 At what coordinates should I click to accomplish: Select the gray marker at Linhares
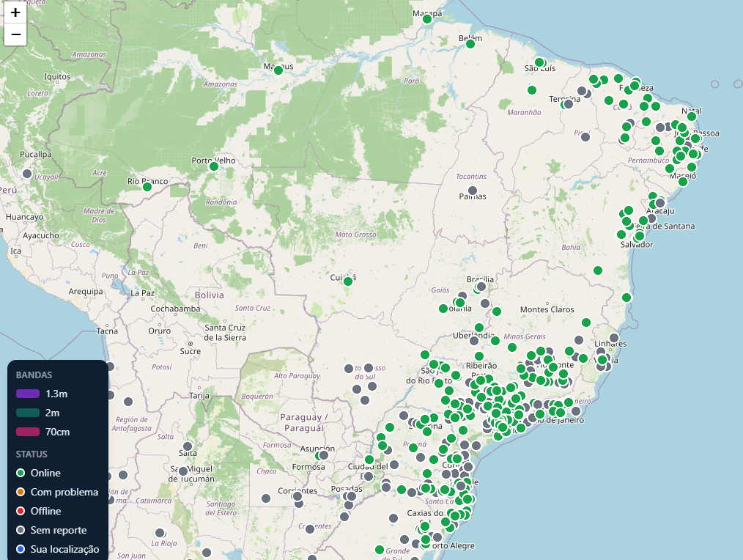[x=614, y=338]
